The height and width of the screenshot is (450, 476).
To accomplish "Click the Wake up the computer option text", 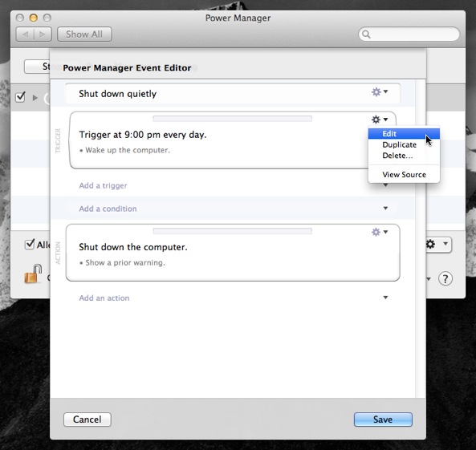I will 128,150.
